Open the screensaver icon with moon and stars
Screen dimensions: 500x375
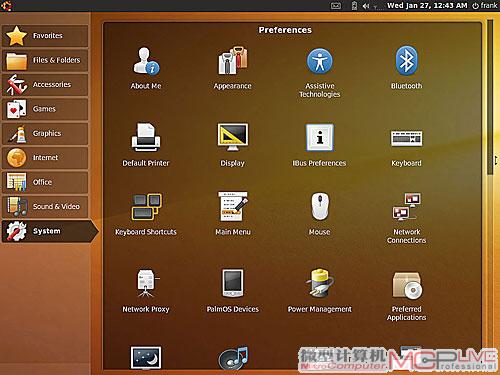(x=146, y=357)
